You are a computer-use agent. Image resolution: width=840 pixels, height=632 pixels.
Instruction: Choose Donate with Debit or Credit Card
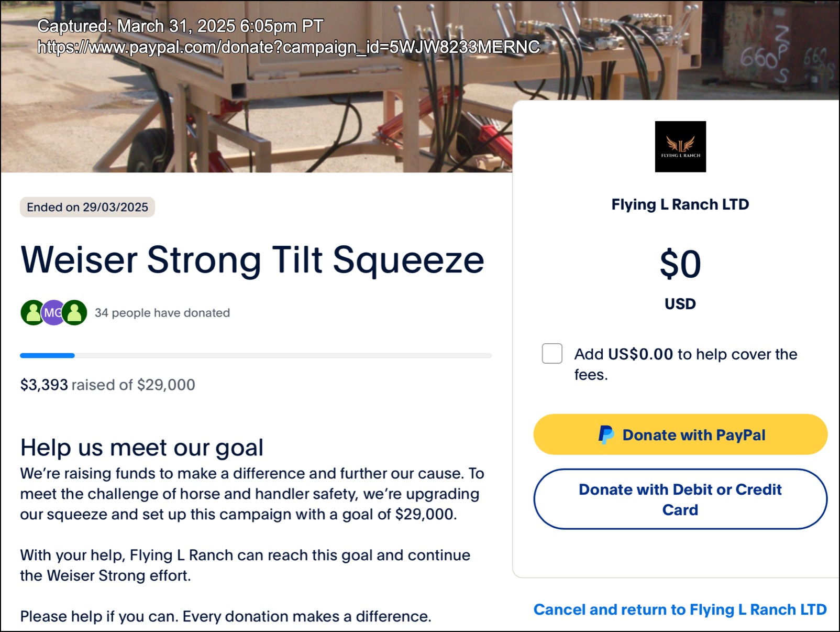coord(680,499)
